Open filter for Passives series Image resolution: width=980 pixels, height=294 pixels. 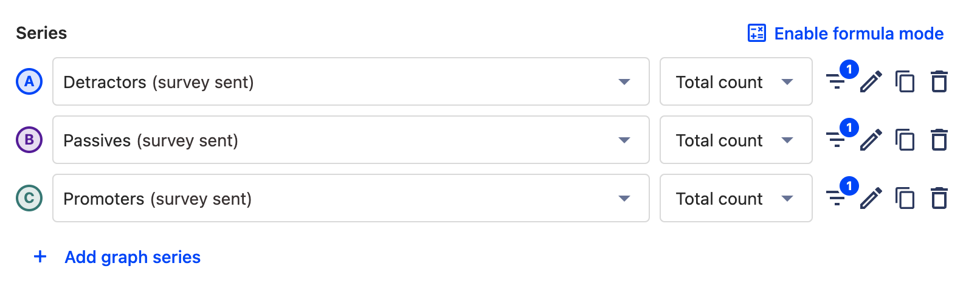[x=837, y=140]
